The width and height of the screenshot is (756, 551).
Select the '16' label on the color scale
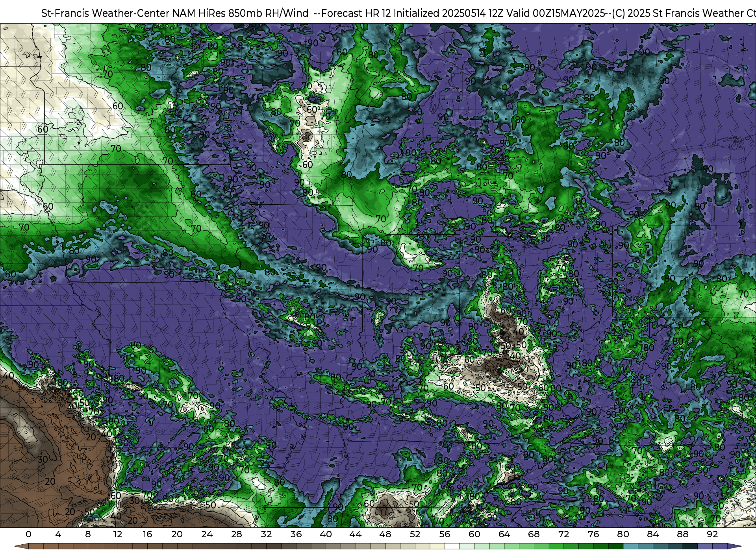coord(147,534)
